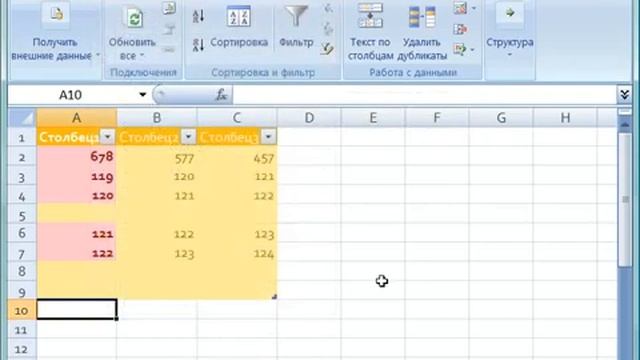The height and width of the screenshot is (360, 640).
Task: Toggle the Фильтр filter button
Action: 296,27
